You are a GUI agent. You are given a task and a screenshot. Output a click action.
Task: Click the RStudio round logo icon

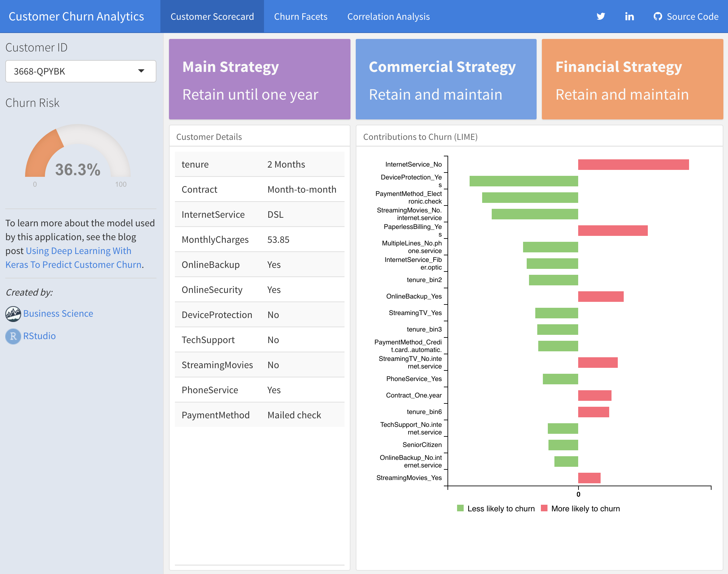13,336
